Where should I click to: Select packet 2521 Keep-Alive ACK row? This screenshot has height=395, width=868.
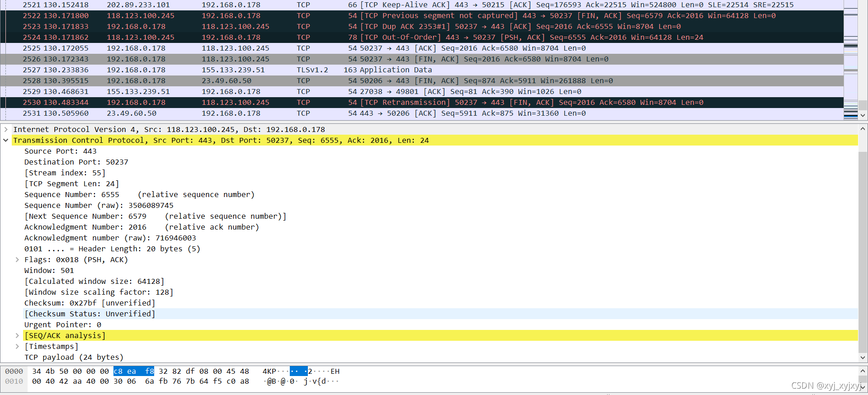click(422, 5)
